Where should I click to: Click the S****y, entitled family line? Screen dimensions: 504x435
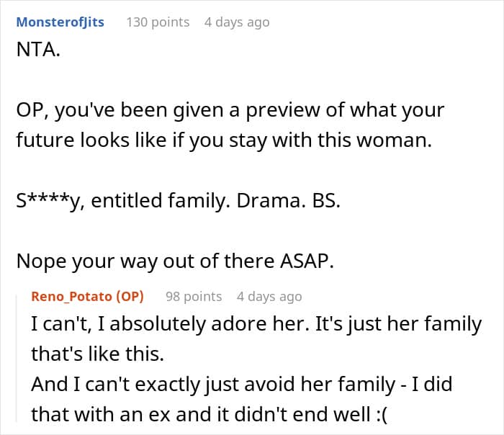179,201
